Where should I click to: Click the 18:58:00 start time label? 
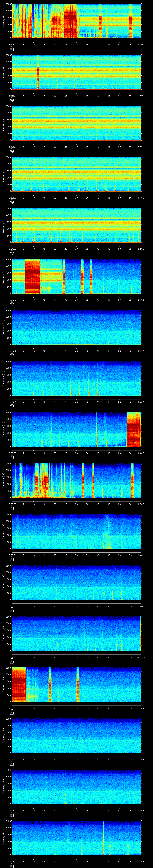tap(12, 606)
